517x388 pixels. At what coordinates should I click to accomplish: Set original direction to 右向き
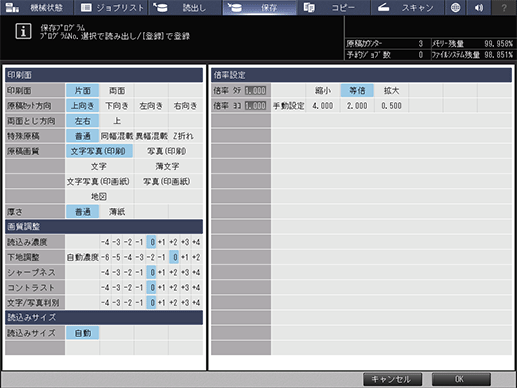click(x=186, y=106)
